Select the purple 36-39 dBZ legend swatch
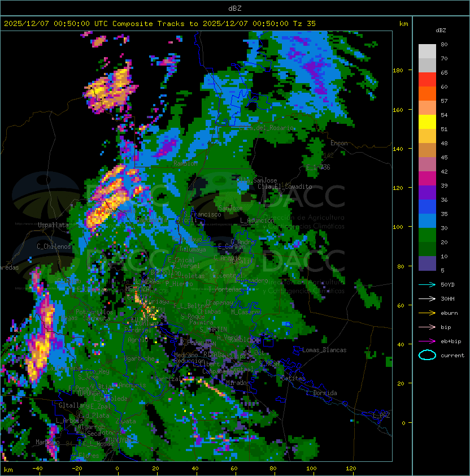The image size is (470, 476). tap(427, 192)
